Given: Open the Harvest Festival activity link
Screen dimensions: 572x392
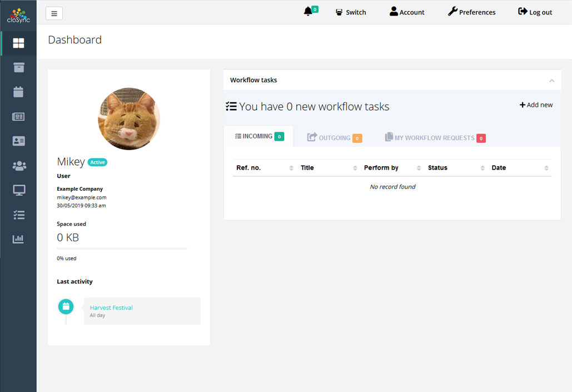Looking at the screenshot, I should coord(111,307).
